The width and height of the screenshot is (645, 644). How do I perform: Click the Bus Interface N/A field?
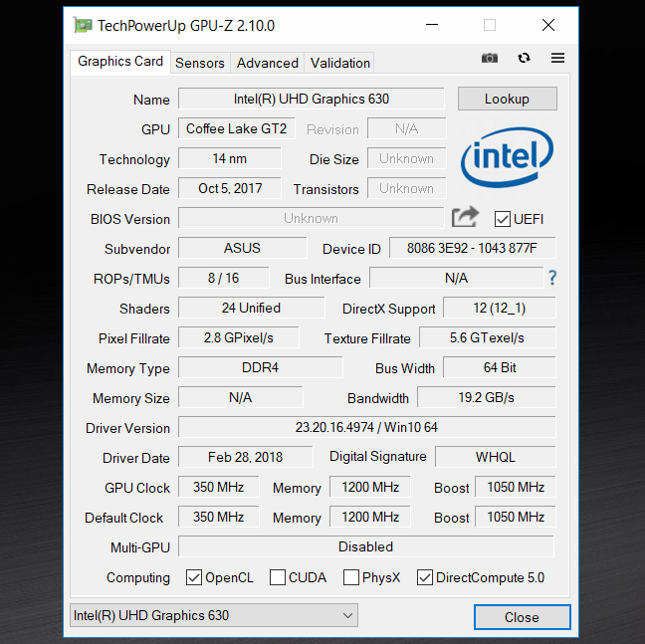pos(457,278)
